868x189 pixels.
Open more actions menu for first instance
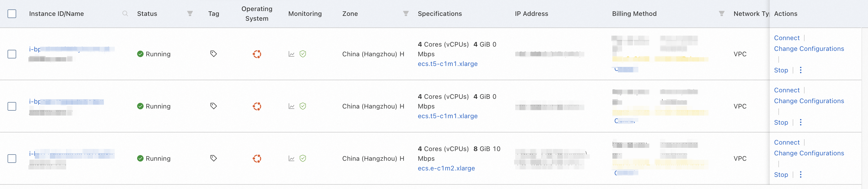click(801, 70)
